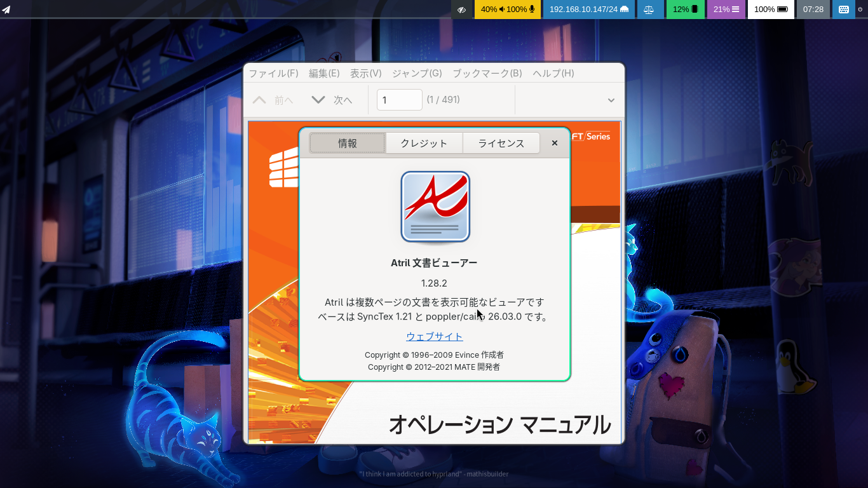This screenshot has width=868, height=488.
Task: Close the Atril about dialog
Action: tap(555, 143)
